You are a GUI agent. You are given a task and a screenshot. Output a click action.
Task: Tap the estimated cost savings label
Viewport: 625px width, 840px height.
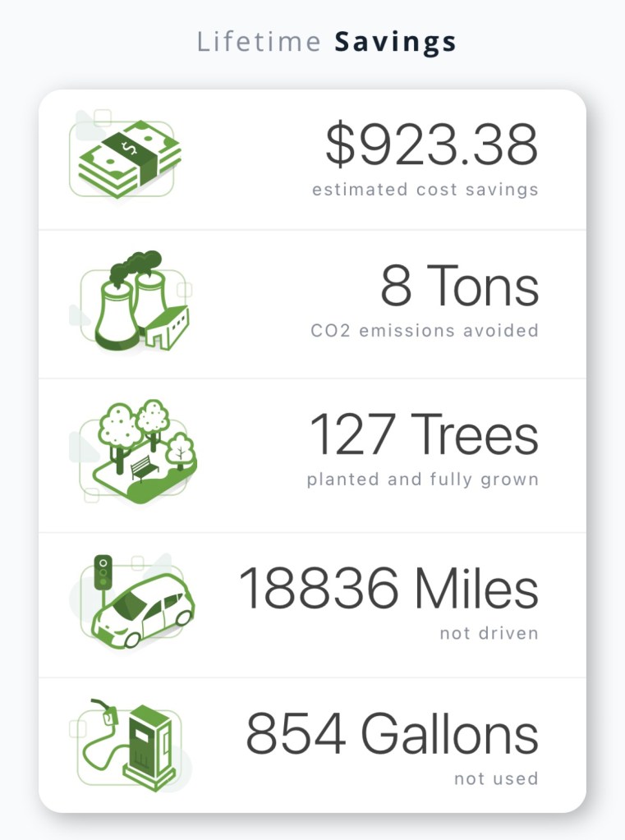coord(425,190)
